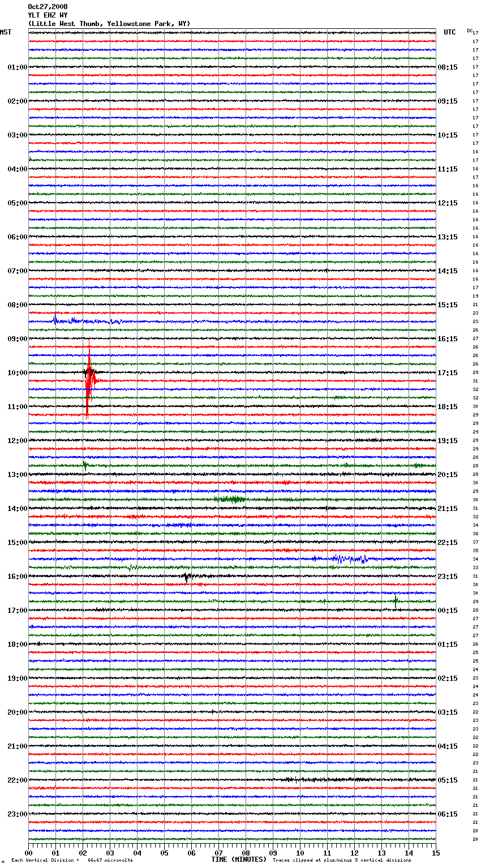Select the 09:00 MST row label

[18, 339]
